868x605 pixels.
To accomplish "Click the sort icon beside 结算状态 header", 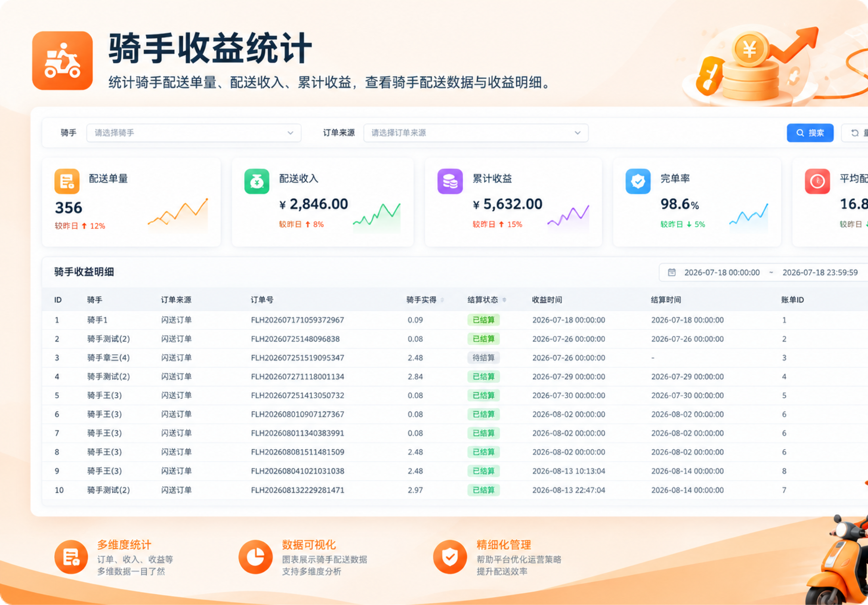I will [504, 300].
